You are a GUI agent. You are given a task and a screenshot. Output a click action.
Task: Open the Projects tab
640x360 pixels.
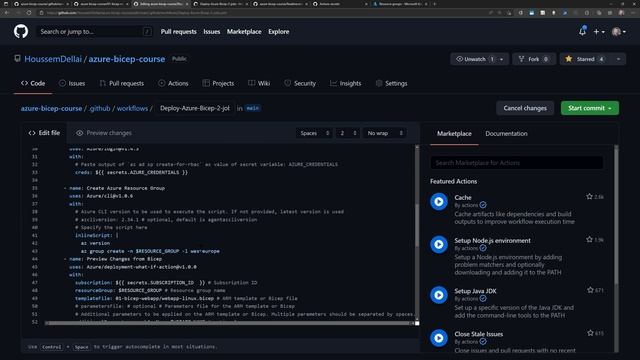click(218, 83)
